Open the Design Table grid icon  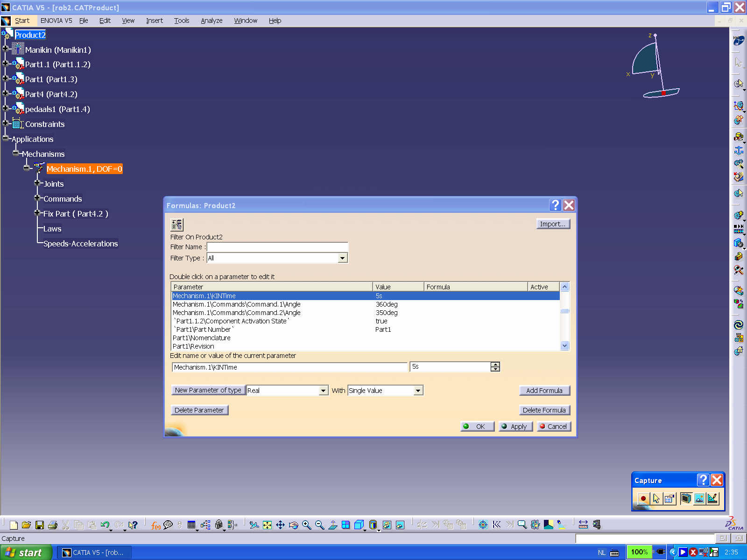click(191, 525)
